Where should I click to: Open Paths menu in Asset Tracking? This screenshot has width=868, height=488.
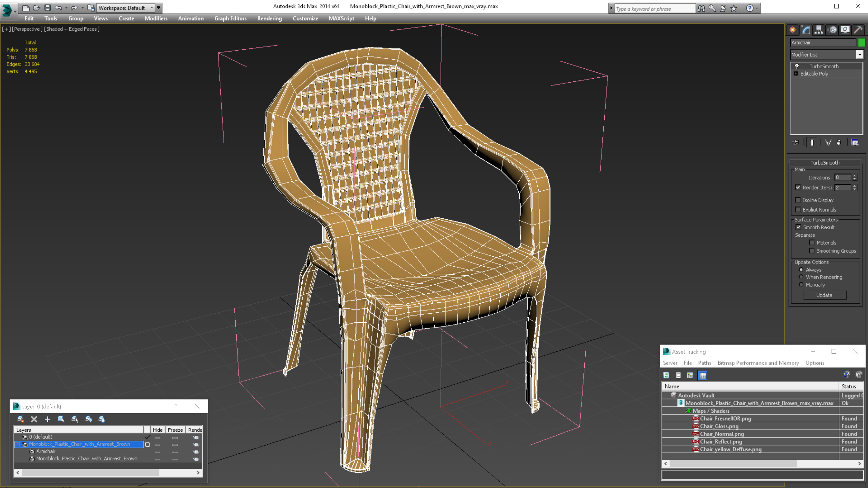point(704,363)
